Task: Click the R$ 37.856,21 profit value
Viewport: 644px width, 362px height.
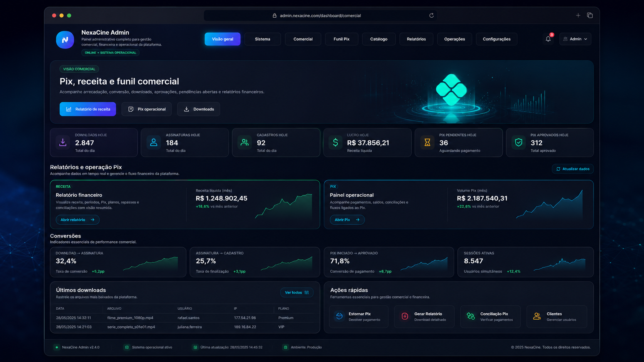Action: pos(368,143)
